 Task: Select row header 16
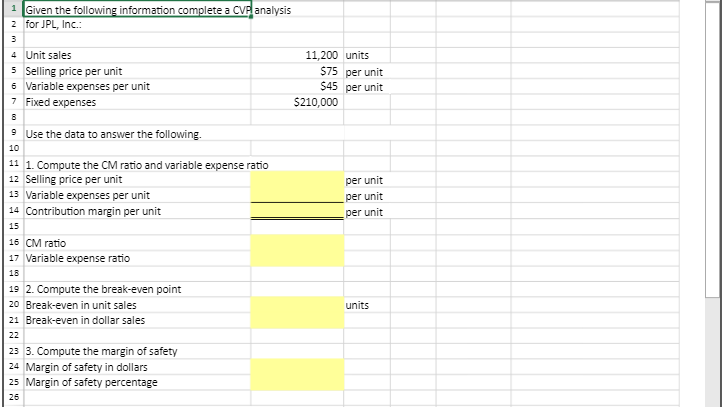[14, 242]
